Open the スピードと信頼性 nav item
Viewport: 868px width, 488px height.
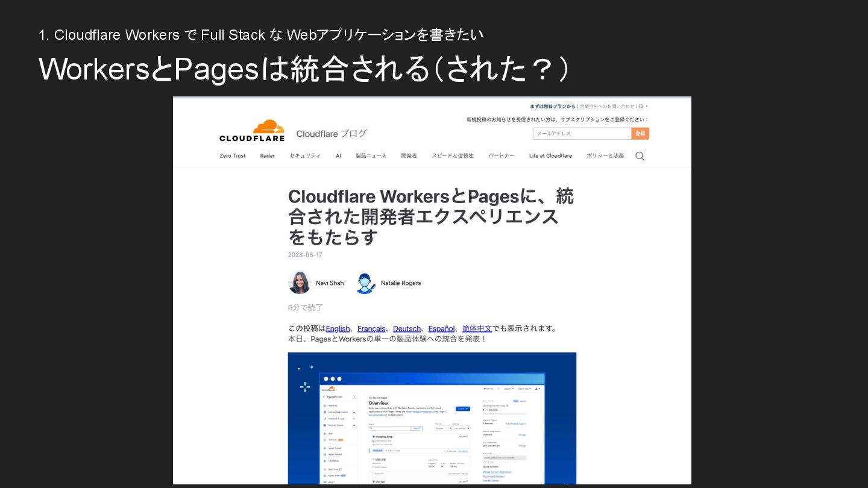[453, 156]
